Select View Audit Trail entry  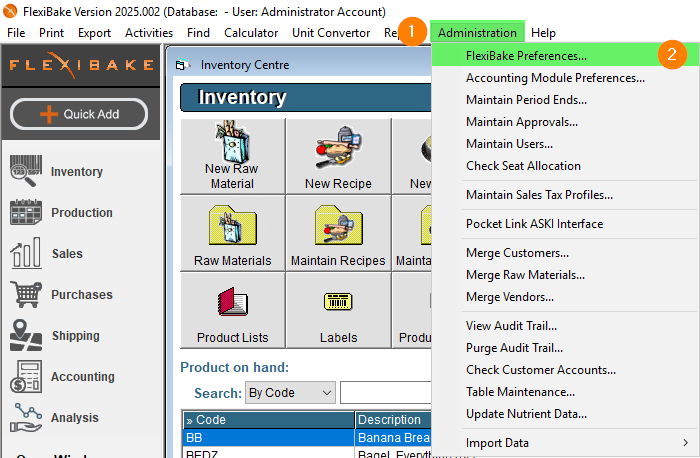click(565, 326)
